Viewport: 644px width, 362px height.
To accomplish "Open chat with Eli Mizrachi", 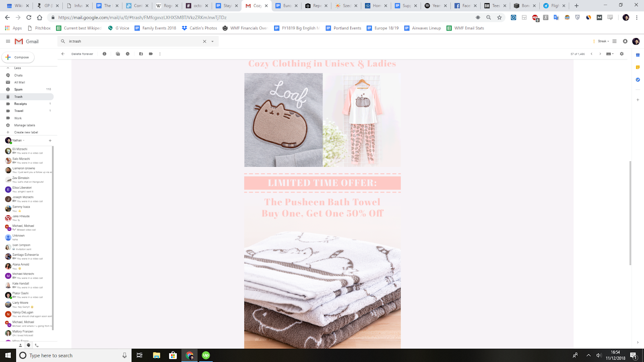I will pyautogui.click(x=27, y=151).
